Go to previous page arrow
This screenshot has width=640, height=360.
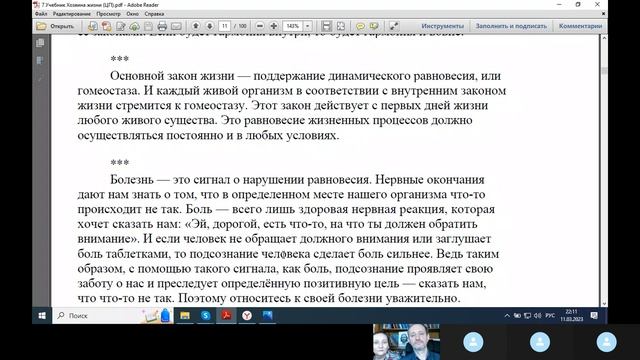pos(196,26)
